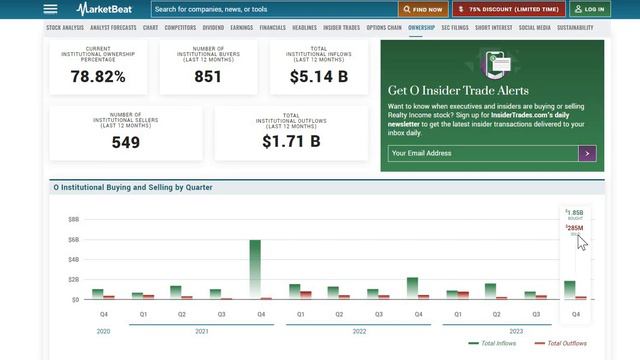This screenshot has height=360, width=640.
Task: Click the 2022 year axis label
Action: 359,331
